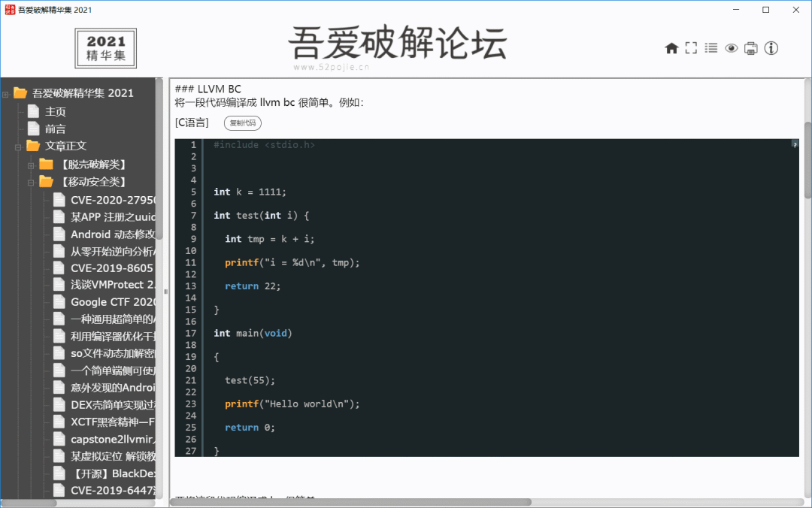The width and height of the screenshot is (812, 508).
Task: Click code line int k = 1111;
Action: coord(250,192)
